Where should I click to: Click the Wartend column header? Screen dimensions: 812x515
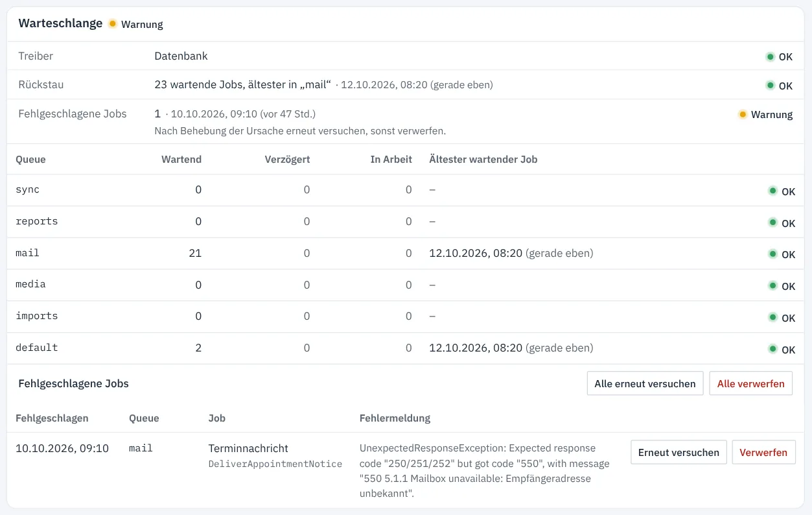point(181,159)
